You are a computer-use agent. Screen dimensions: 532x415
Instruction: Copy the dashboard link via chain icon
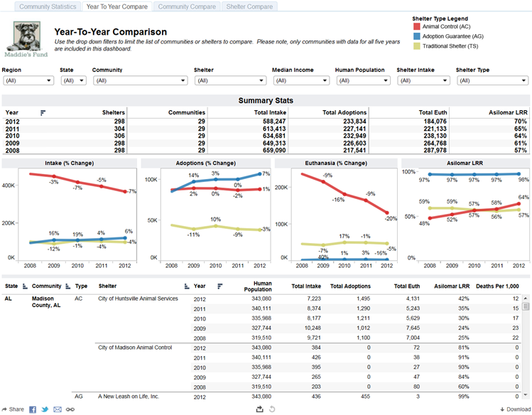pyautogui.click(x=70, y=409)
